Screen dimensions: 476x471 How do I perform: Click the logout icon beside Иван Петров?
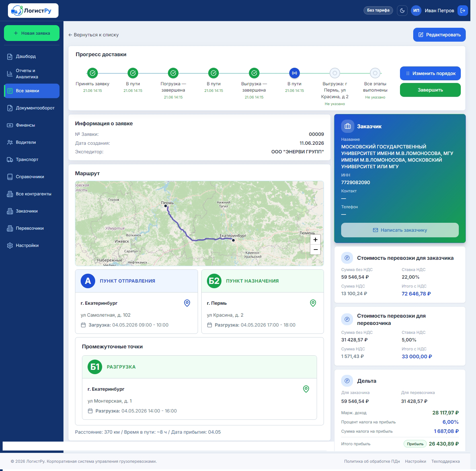[463, 11]
